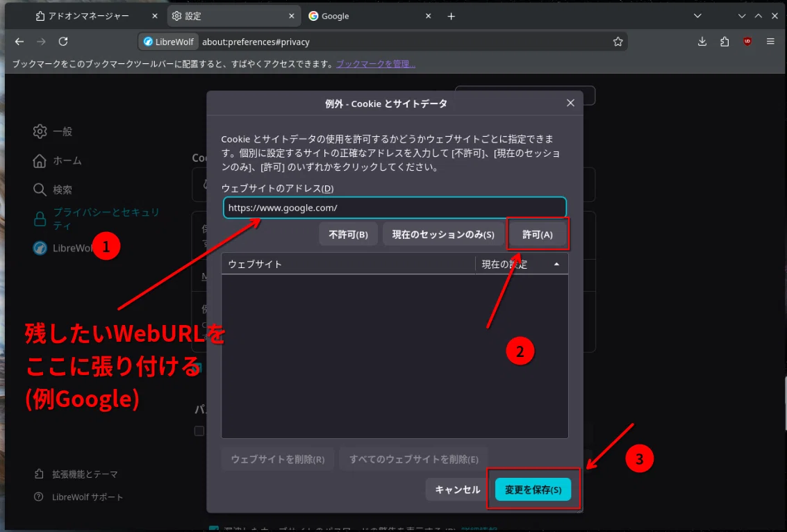Click the uBlock Origin shield icon

pos(747,42)
